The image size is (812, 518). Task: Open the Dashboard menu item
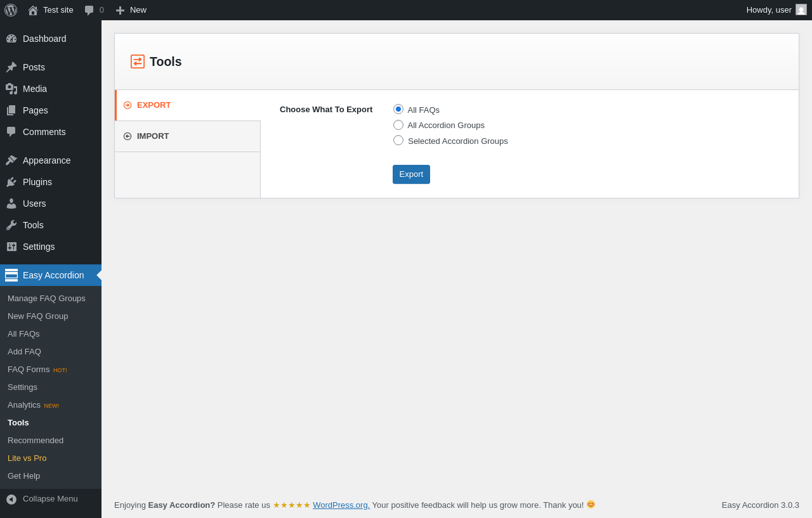coord(44,39)
